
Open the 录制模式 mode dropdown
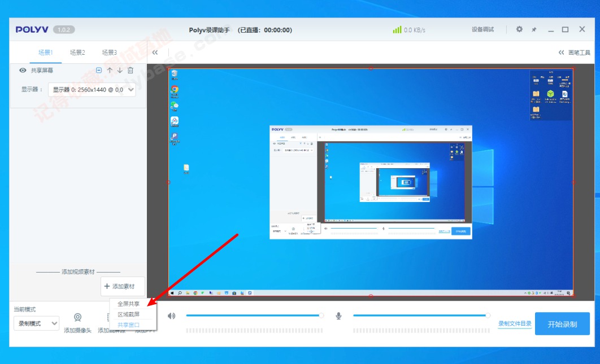tap(36, 323)
